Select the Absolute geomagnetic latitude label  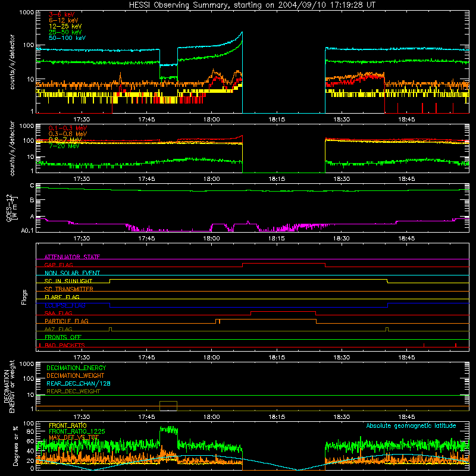[x=411, y=425]
